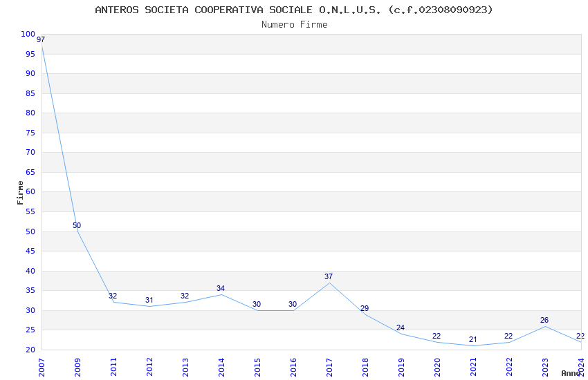Viewport: 588px width, 380px height.
Task: Click y-axis tick value 20
Action: [30, 350]
